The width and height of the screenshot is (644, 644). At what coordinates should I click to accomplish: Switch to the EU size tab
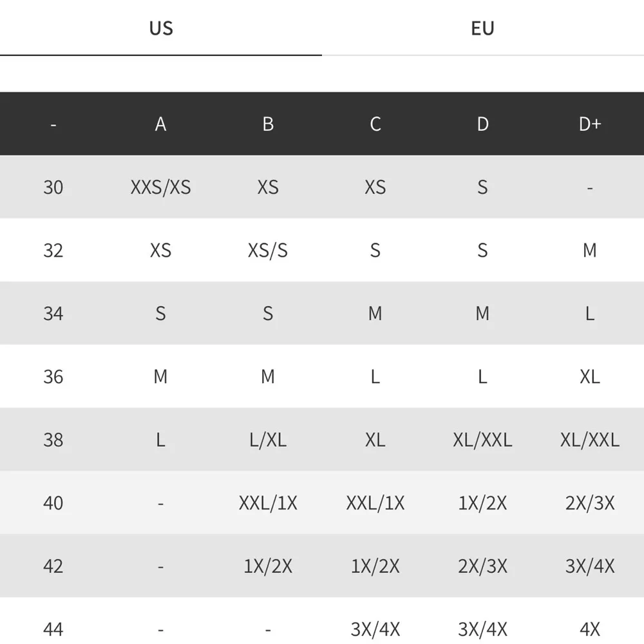[x=482, y=28]
